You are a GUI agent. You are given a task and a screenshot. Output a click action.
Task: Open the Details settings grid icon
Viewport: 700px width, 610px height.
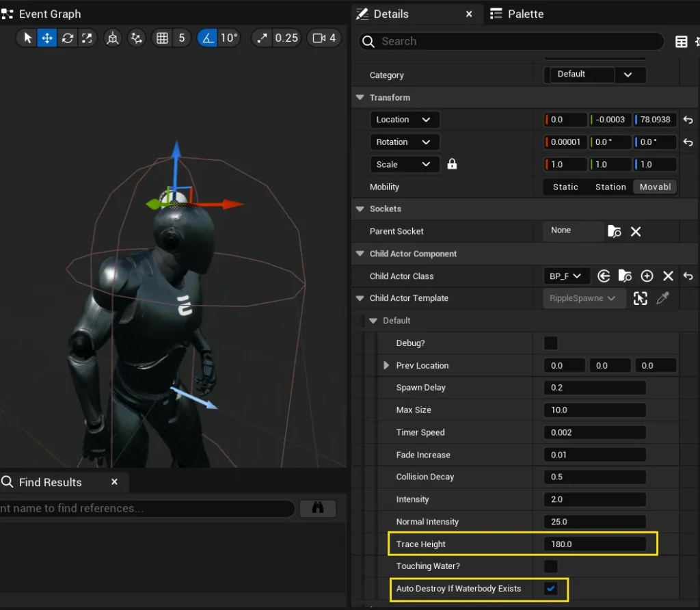point(681,42)
